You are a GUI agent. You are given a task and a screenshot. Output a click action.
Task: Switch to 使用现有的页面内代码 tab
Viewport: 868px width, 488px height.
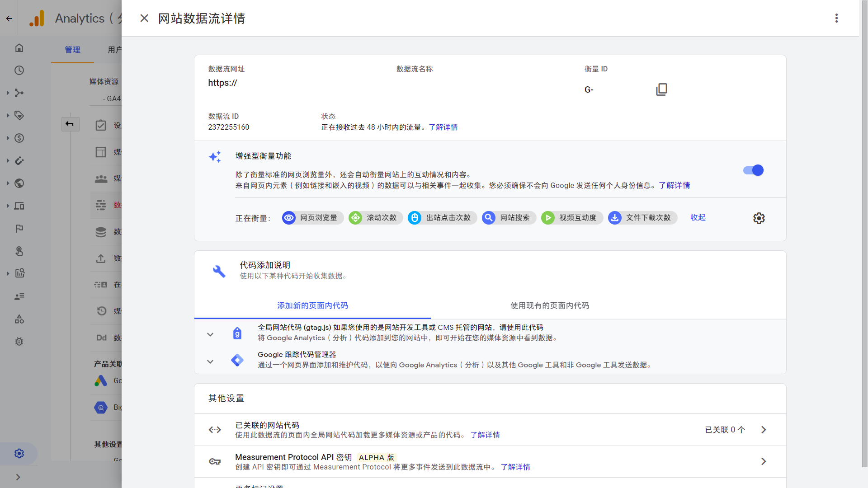pos(549,305)
